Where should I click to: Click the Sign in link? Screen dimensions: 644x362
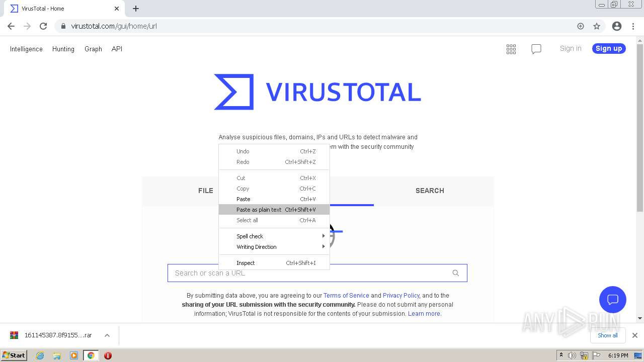pyautogui.click(x=571, y=48)
